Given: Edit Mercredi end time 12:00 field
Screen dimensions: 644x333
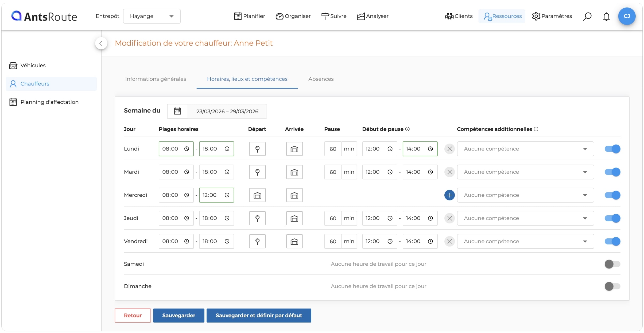Looking at the screenshot, I should (x=216, y=195).
